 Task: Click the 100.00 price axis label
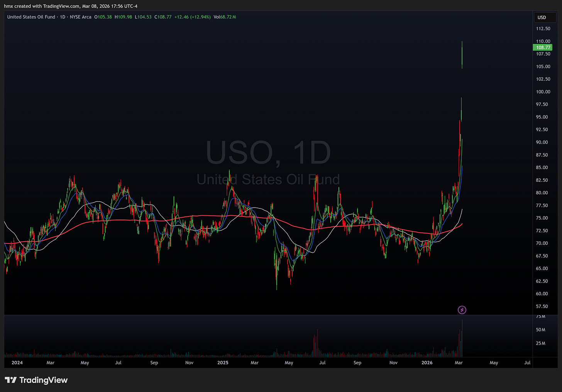[543, 92]
